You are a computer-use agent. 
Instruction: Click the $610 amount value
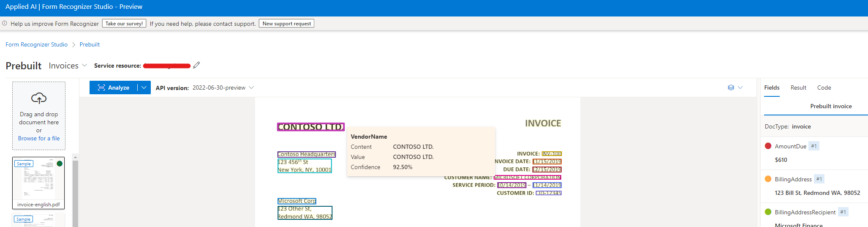pos(781,160)
